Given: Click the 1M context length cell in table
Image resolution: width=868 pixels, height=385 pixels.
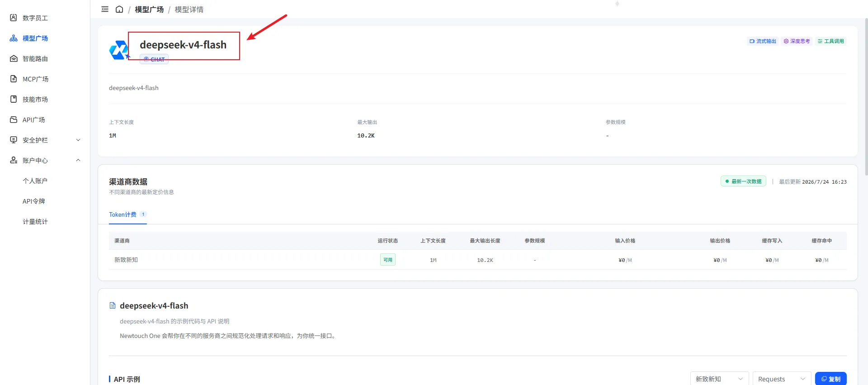Looking at the screenshot, I should 433,260.
